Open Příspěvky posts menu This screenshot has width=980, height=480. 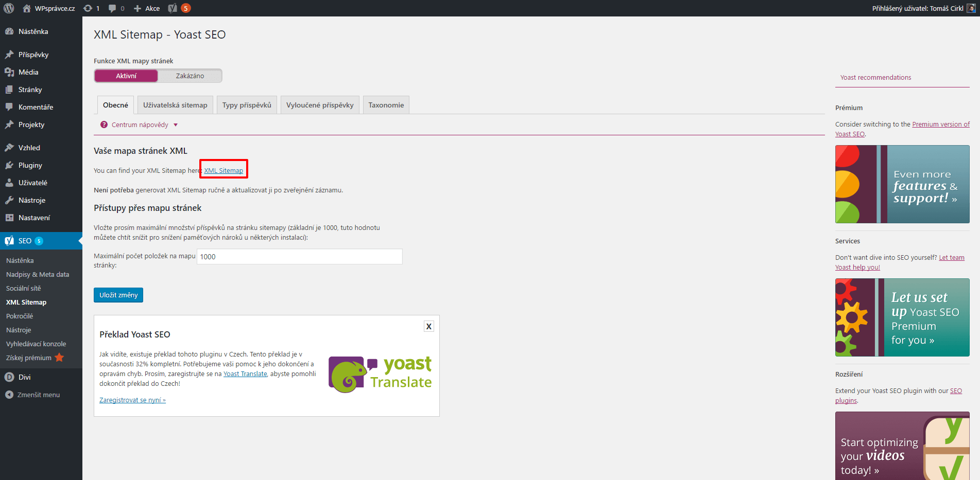click(x=41, y=55)
